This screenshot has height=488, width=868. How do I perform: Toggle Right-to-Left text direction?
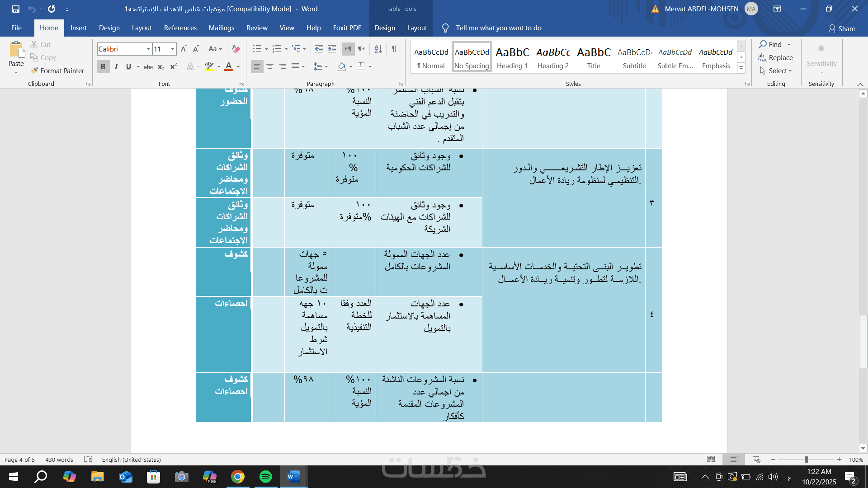361,49
